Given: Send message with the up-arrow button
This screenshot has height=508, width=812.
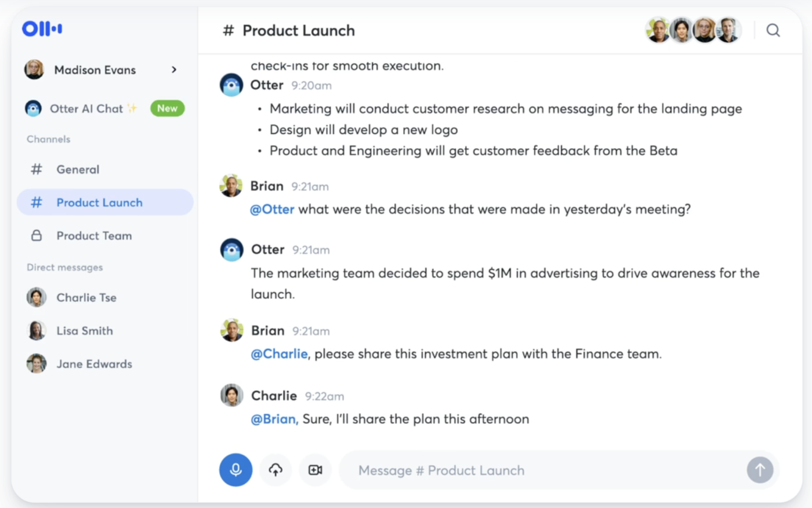Looking at the screenshot, I should coord(760,470).
